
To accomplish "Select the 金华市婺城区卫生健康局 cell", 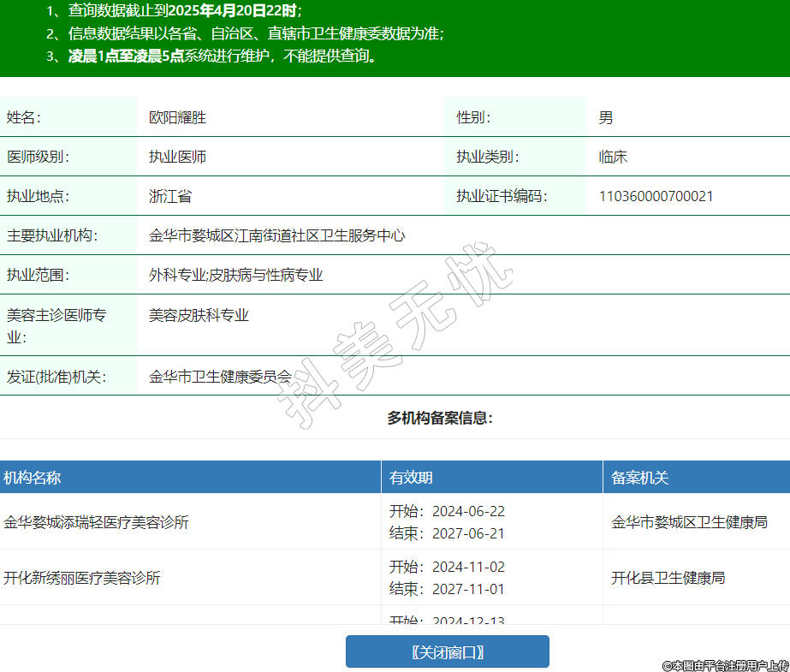I will tap(689, 522).
